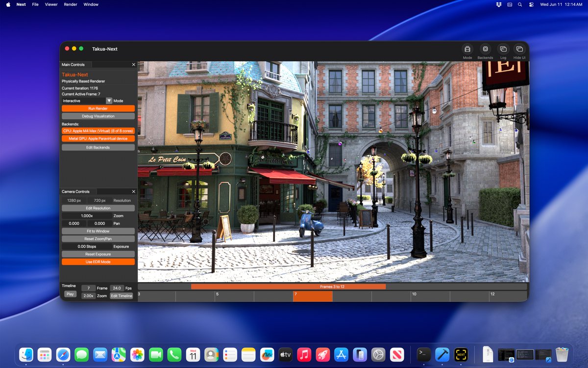Image resolution: width=588 pixels, height=368 pixels.
Task: Open the Render menu
Action: 71,4
